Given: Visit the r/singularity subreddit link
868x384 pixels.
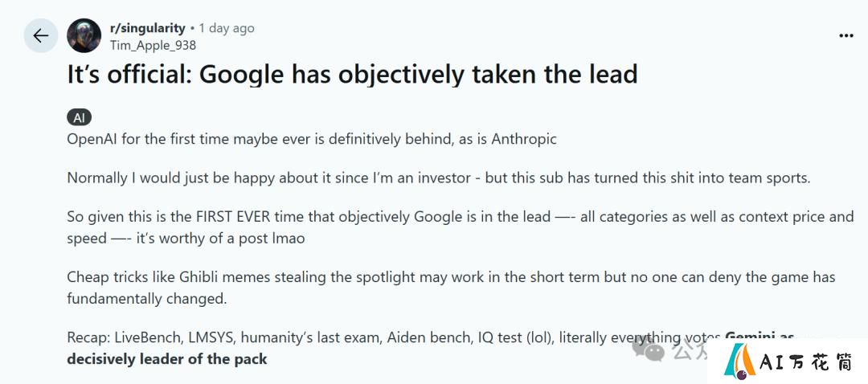Looking at the screenshot, I should point(147,28).
